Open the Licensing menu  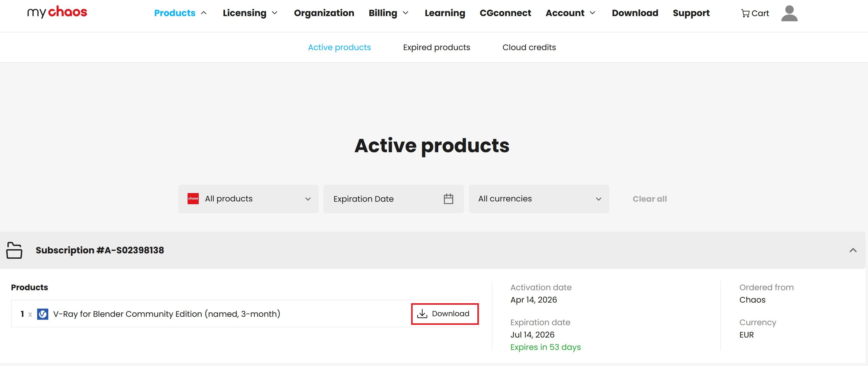click(250, 13)
